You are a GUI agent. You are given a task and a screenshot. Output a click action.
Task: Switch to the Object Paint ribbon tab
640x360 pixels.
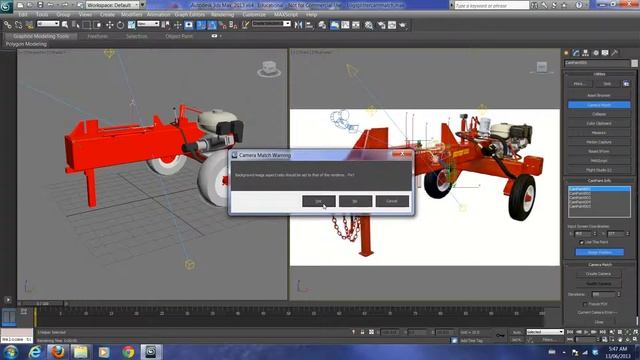coord(179,36)
